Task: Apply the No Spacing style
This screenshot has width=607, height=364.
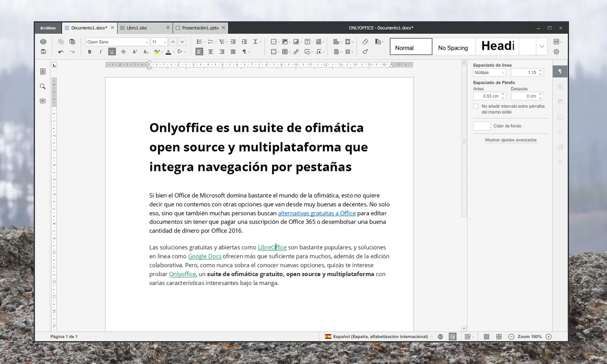Action: tap(454, 46)
